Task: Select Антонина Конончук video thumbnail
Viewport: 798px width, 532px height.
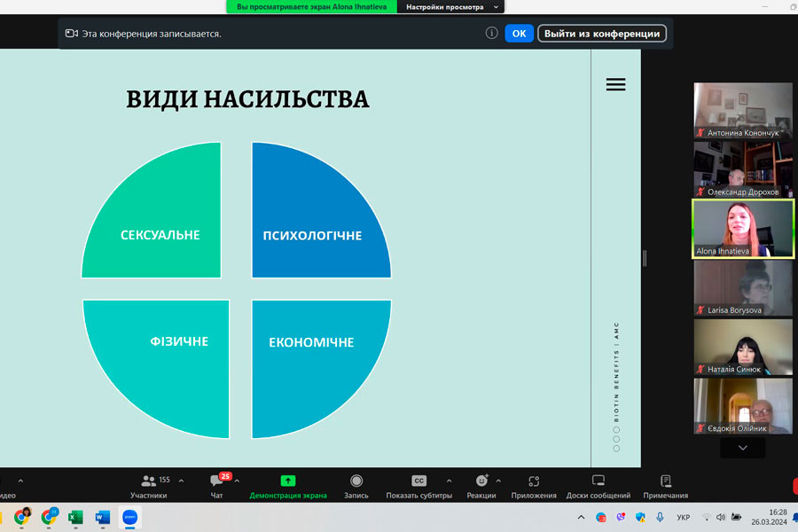Action: pyautogui.click(x=743, y=111)
